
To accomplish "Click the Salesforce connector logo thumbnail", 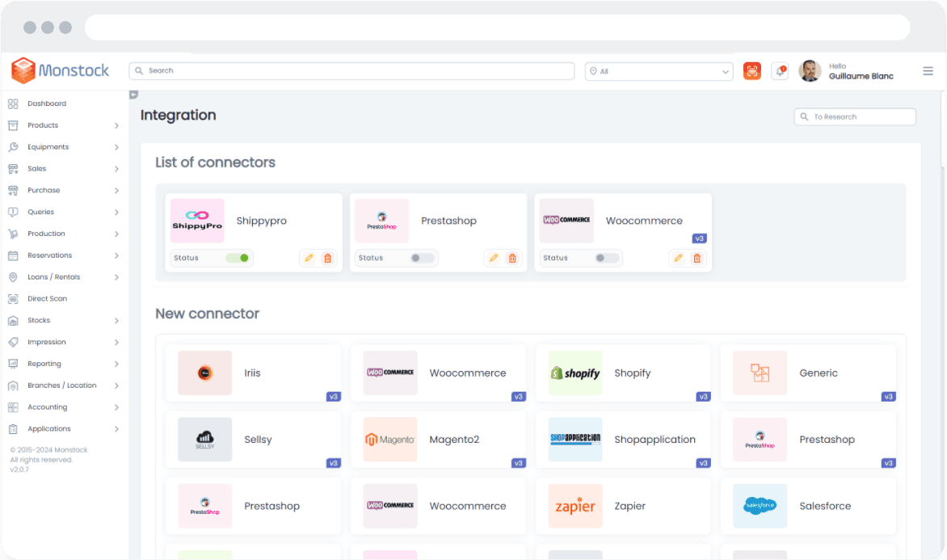I will 760,506.
